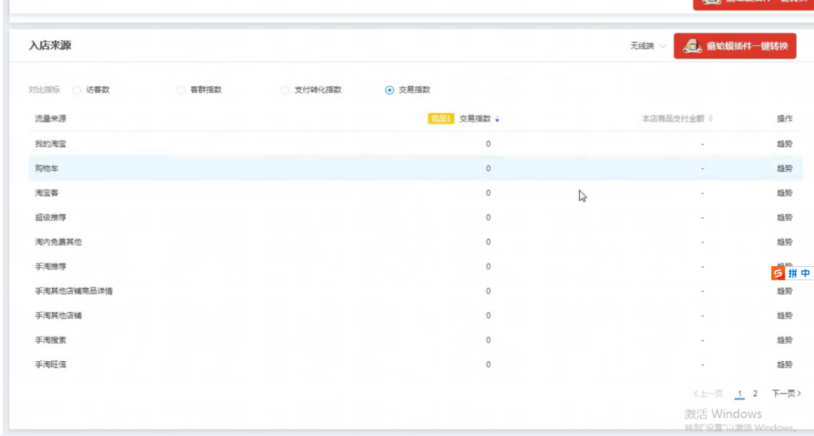Click the 手淘推荐 traffic source row
Screen dimensions: 814x436
pyautogui.click(x=415, y=266)
